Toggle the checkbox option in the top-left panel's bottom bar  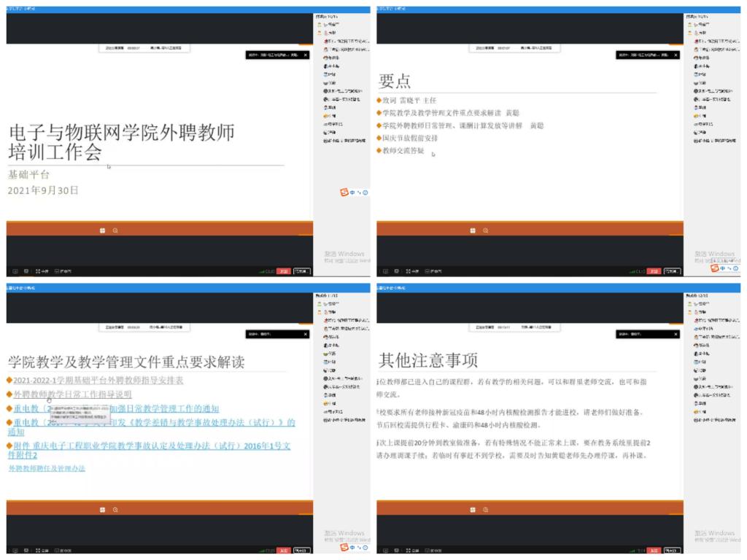(57, 271)
